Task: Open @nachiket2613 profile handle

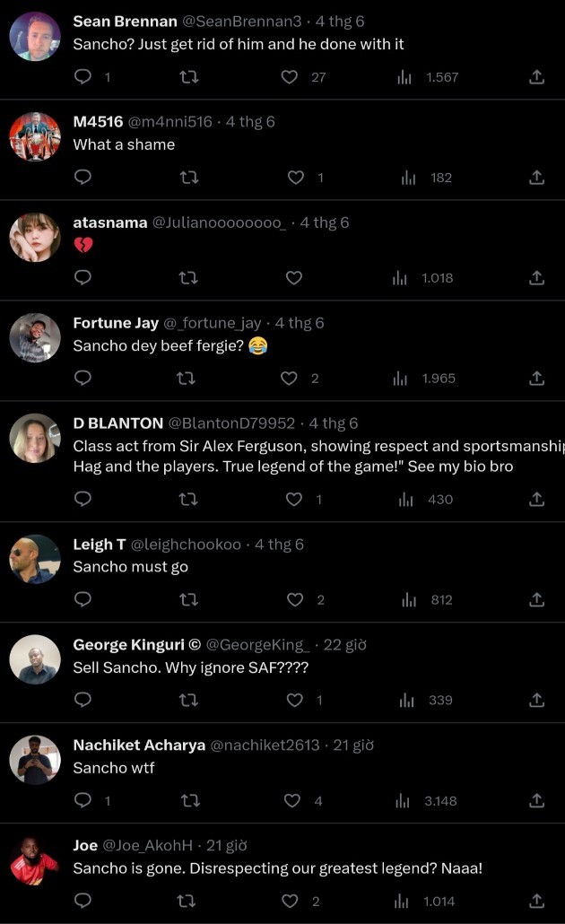Action: pos(266,745)
